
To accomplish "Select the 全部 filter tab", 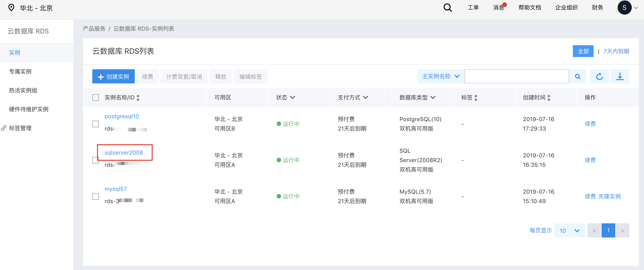I will (583, 51).
